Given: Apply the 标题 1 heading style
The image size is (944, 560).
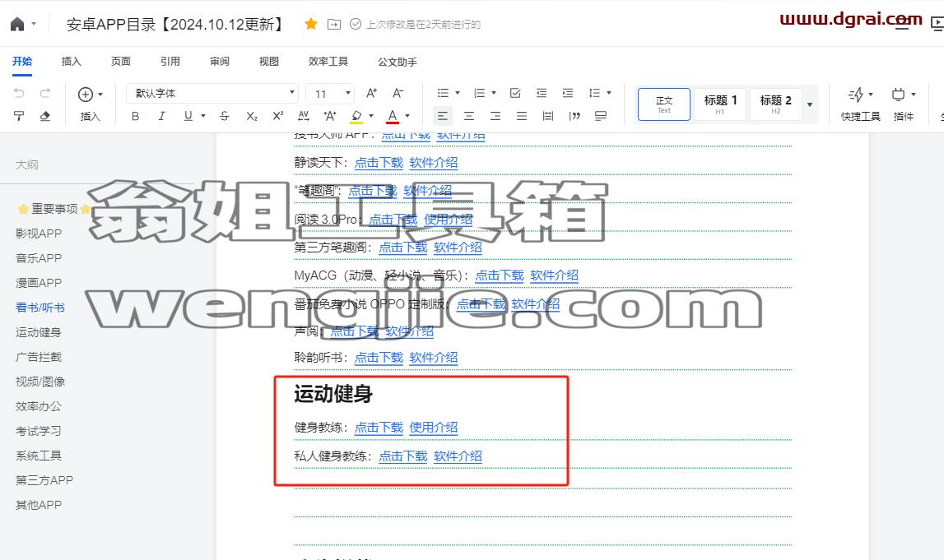Looking at the screenshot, I should (x=720, y=104).
